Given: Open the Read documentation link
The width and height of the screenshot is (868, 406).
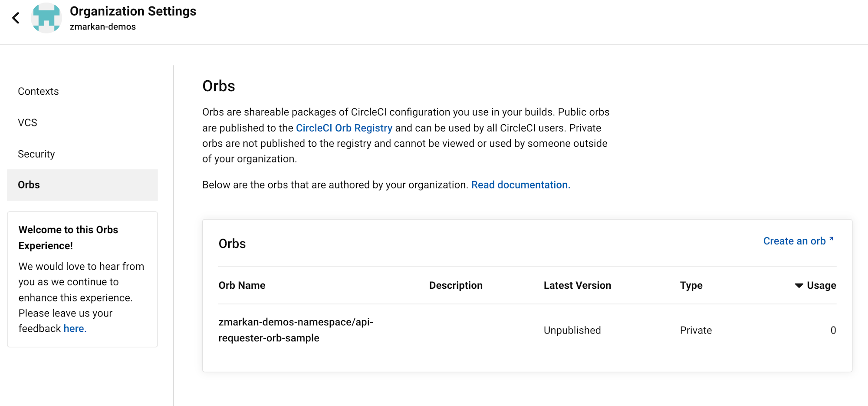Looking at the screenshot, I should (x=520, y=185).
